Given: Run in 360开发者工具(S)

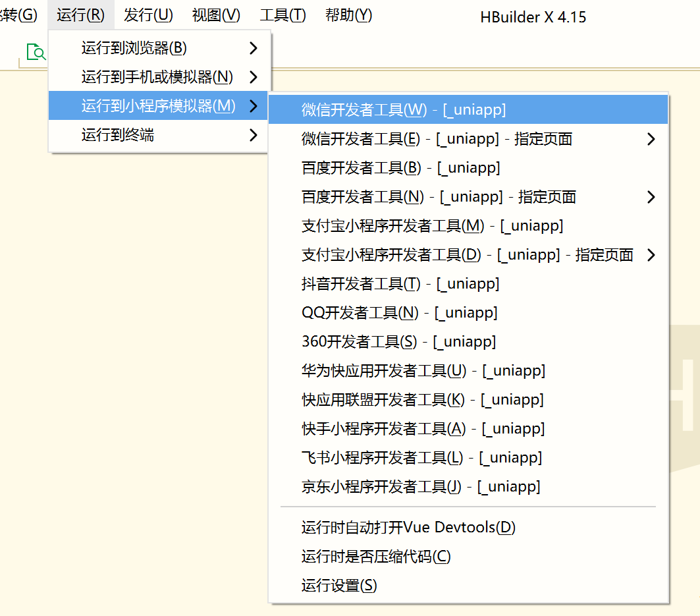Looking at the screenshot, I should coord(468,342).
